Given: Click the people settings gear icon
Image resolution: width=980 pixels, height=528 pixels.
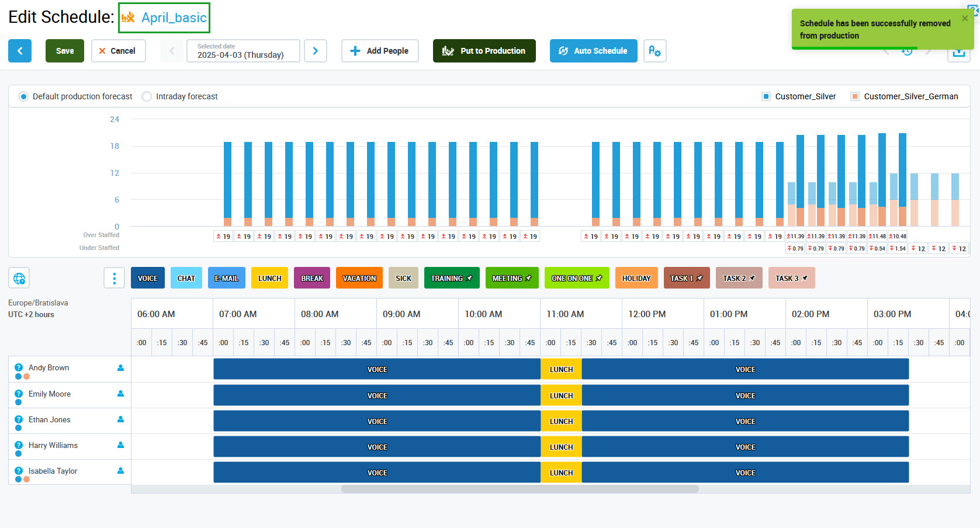Looking at the screenshot, I should coord(655,51).
